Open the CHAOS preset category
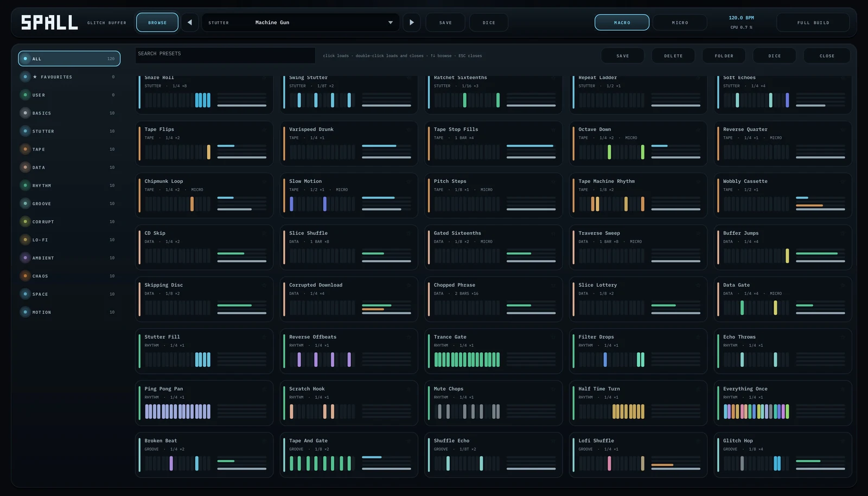Screen dimensions: 868x496 tap(69, 276)
